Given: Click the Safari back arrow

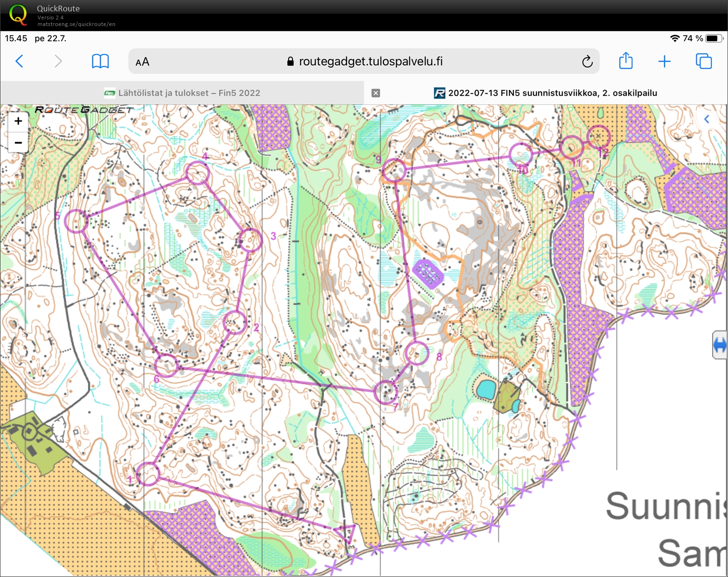Looking at the screenshot, I should point(19,61).
